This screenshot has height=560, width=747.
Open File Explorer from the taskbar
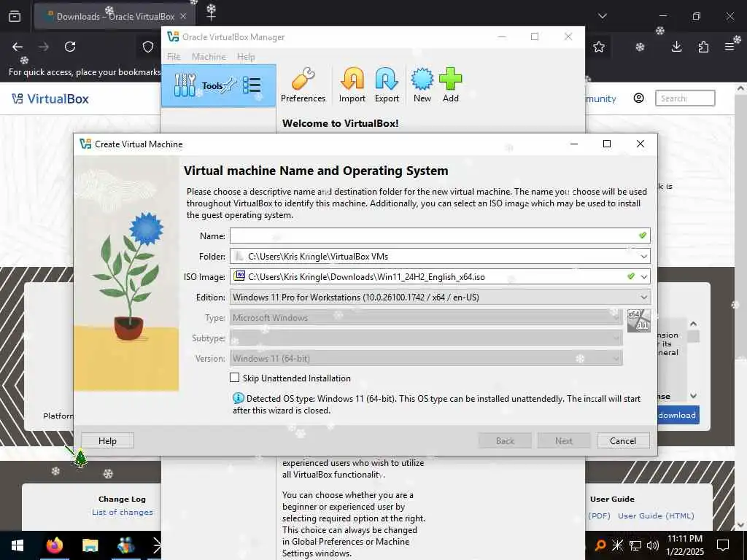90,545
